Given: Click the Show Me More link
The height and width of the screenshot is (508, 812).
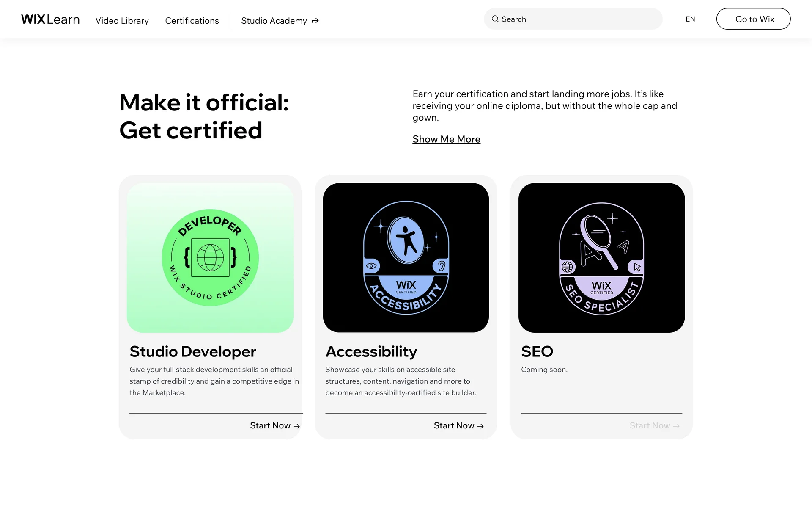Looking at the screenshot, I should 446,139.
